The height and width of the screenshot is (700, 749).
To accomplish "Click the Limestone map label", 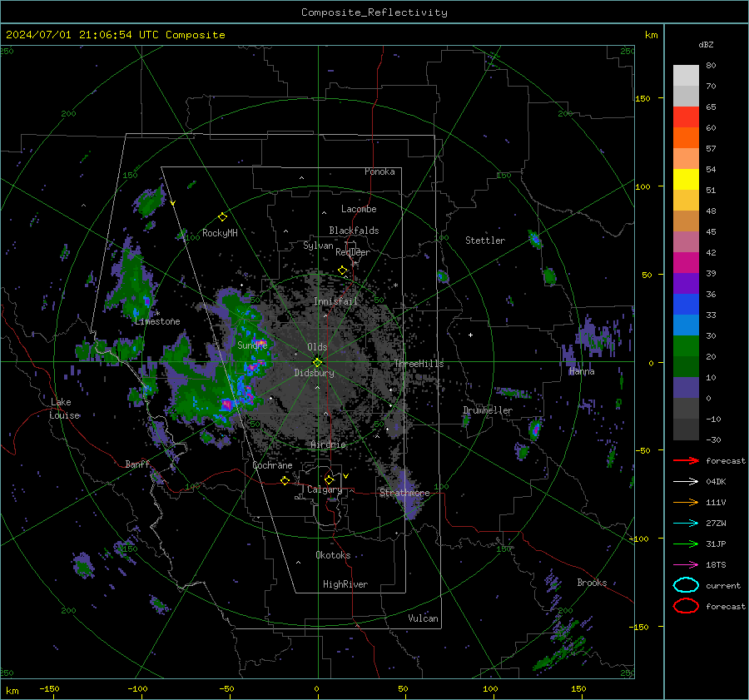I will tap(157, 321).
